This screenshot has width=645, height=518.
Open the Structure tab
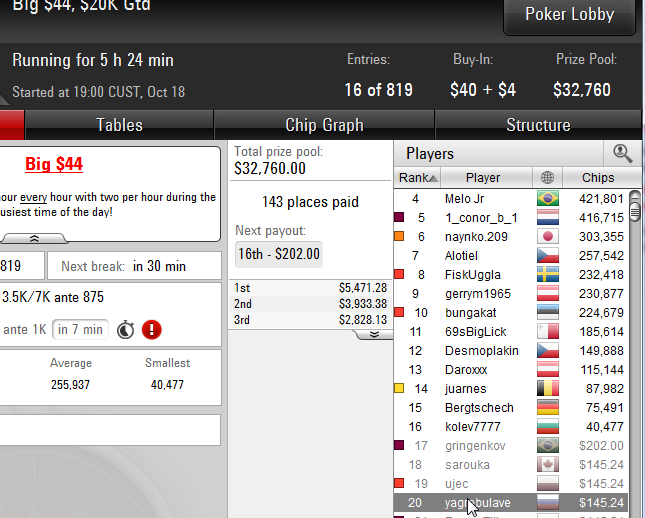pos(538,125)
